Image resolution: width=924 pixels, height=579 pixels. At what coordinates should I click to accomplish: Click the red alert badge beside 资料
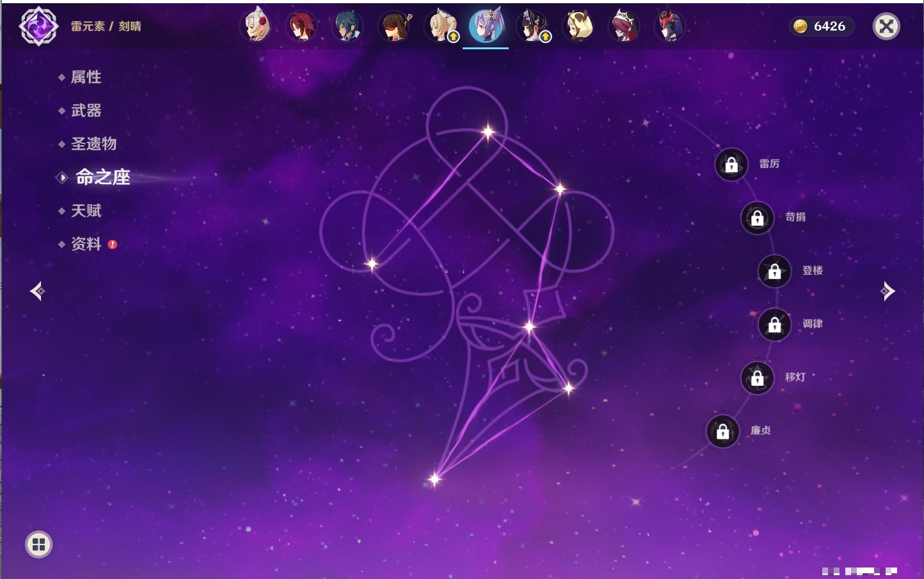click(113, 244)
